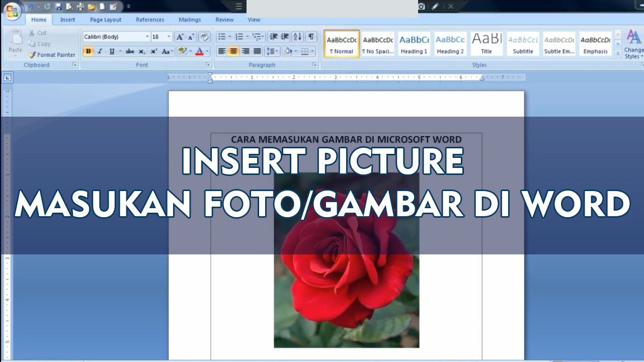Click the Office Button logo
Viewport: 644px width, 362px height.
click(11, 10)
